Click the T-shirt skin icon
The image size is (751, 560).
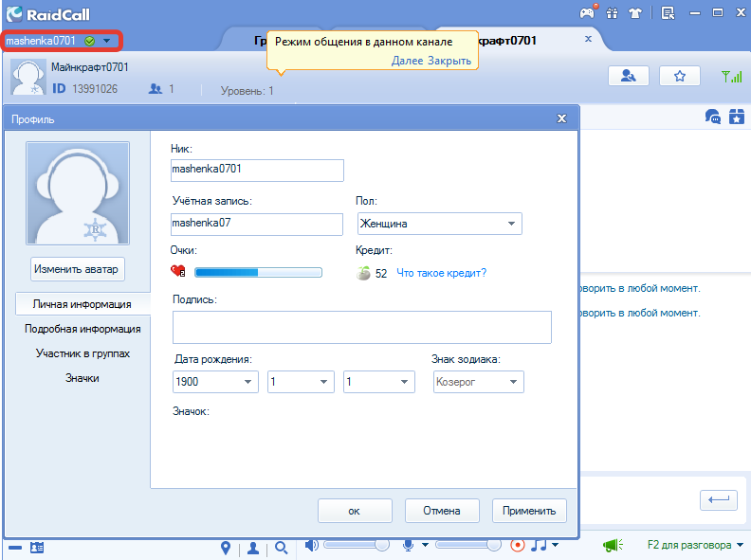(x=635, y=13)
